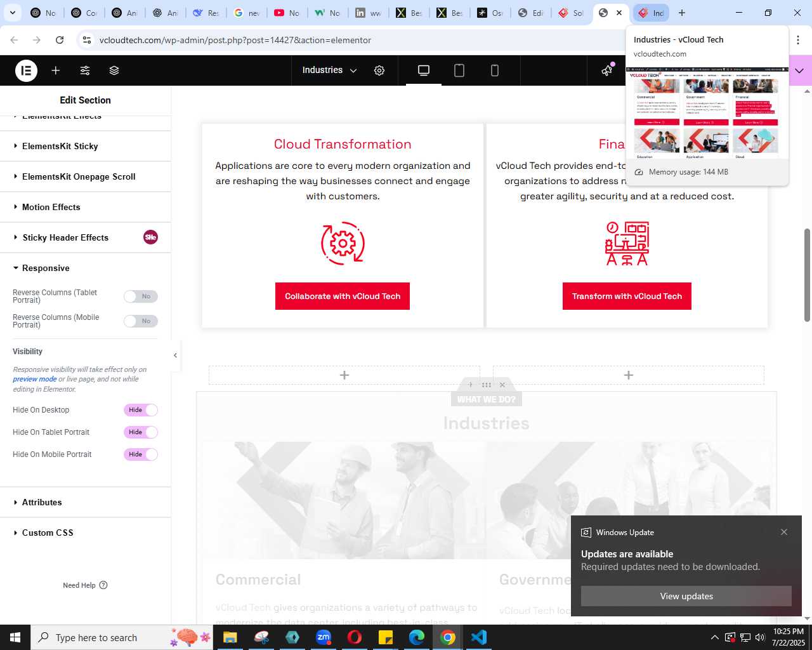Open Microsoft Edge from taskbar
The image size is (812, 650).
point(417,637)
